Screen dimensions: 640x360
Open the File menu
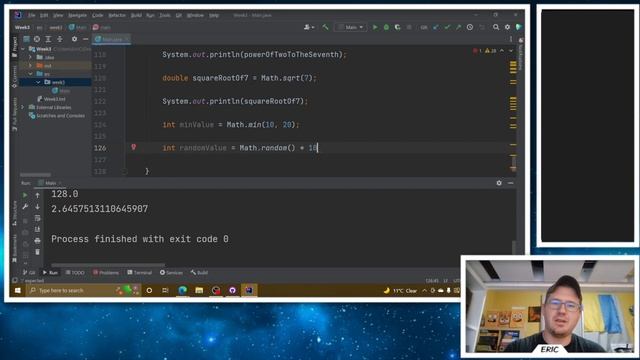[x=31, y=15]
